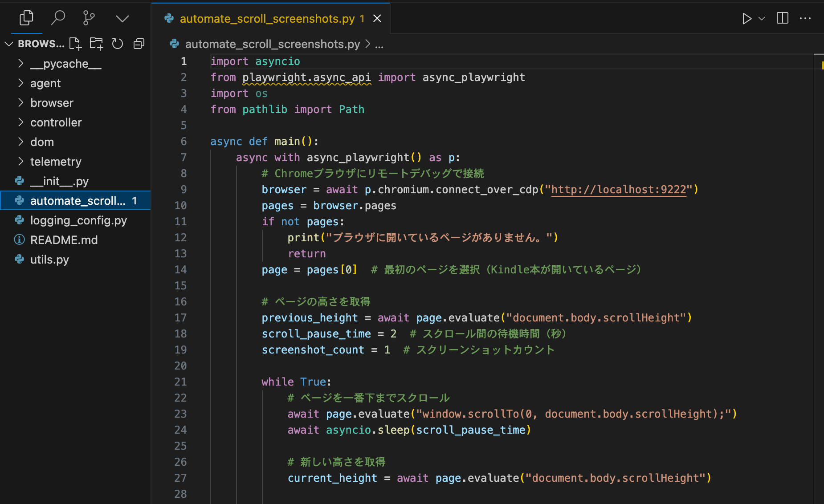Split the editor to the right
The height and width of the screenshot is (504, 824).
[x=782, y=18]
